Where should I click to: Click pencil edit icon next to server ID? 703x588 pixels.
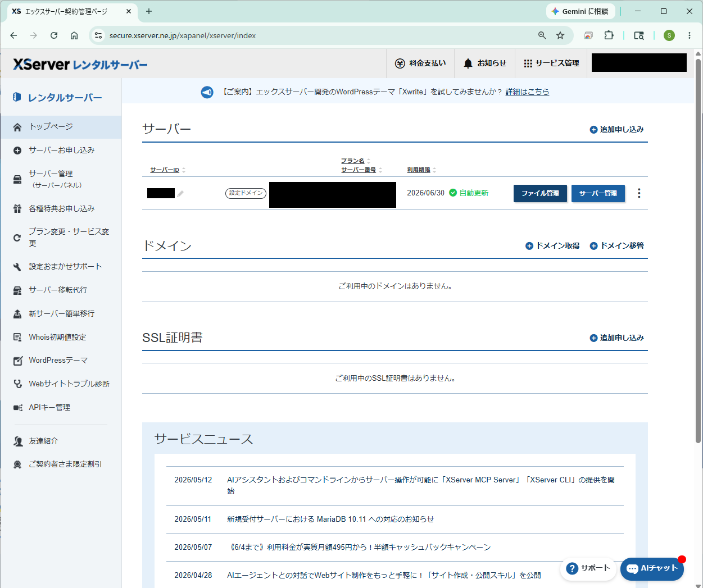click(x=180, y=193)
